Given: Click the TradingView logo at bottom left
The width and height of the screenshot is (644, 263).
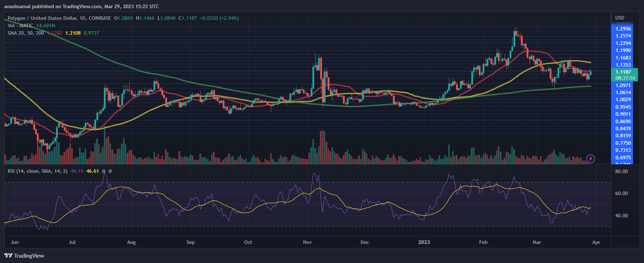Looking at the screenshot, I should [24, 256].
